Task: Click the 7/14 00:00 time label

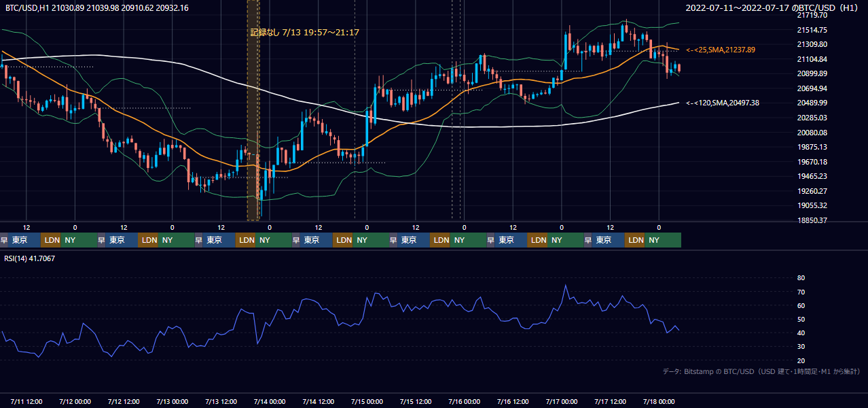Action: (270, 401)
